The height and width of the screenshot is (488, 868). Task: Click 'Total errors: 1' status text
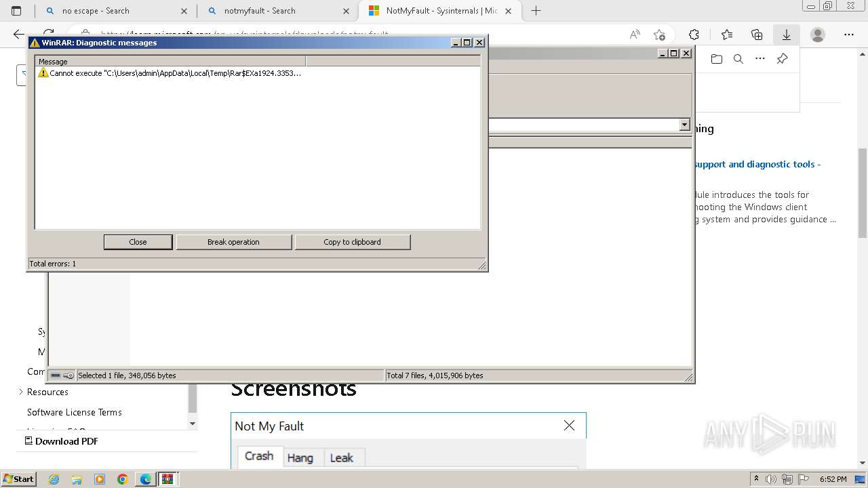[52, 264]
